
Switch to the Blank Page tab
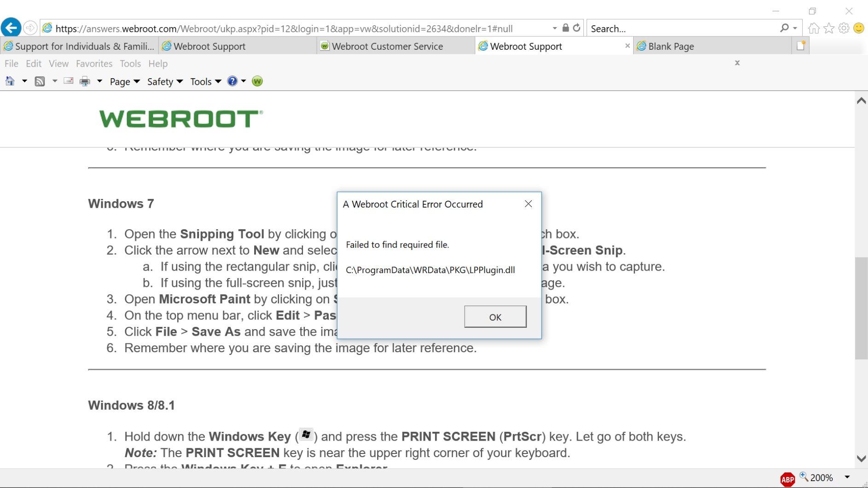coord(712,46)
